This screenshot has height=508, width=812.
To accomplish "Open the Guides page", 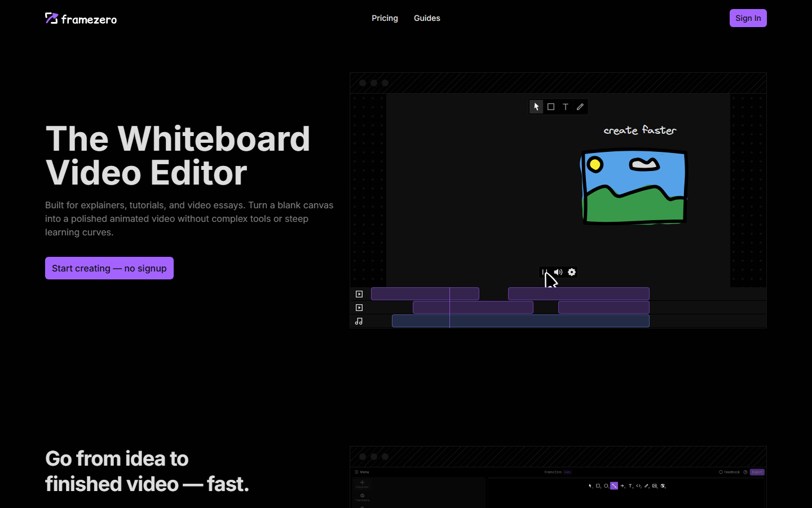I will point(427,18).
